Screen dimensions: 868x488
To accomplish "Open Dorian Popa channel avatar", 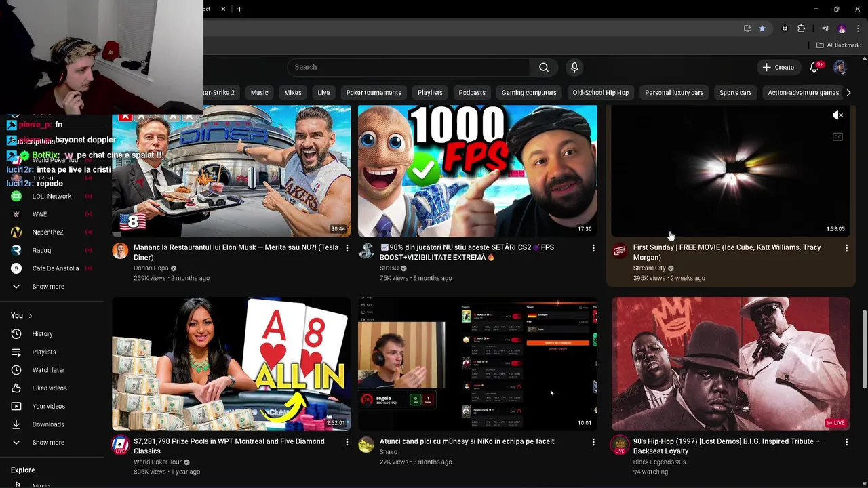I will [120, 251].
